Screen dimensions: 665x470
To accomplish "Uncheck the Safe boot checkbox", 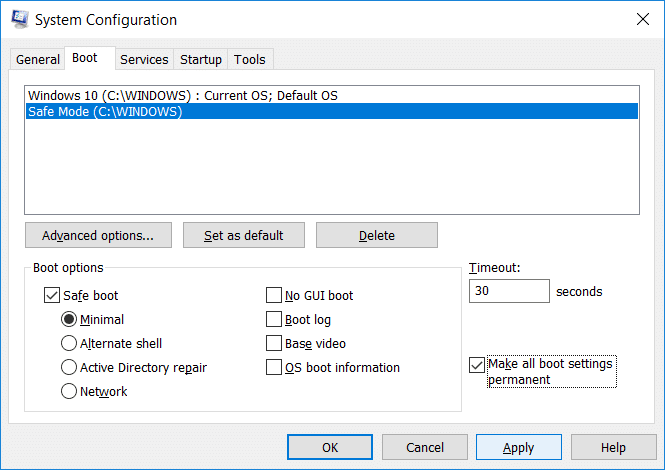I will (x=52, y=296).
